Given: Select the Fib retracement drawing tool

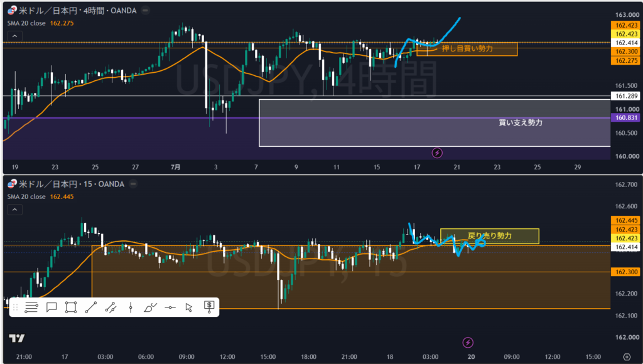Looking at the screenshot, I should pyautogui.click(x=31, y=307).
